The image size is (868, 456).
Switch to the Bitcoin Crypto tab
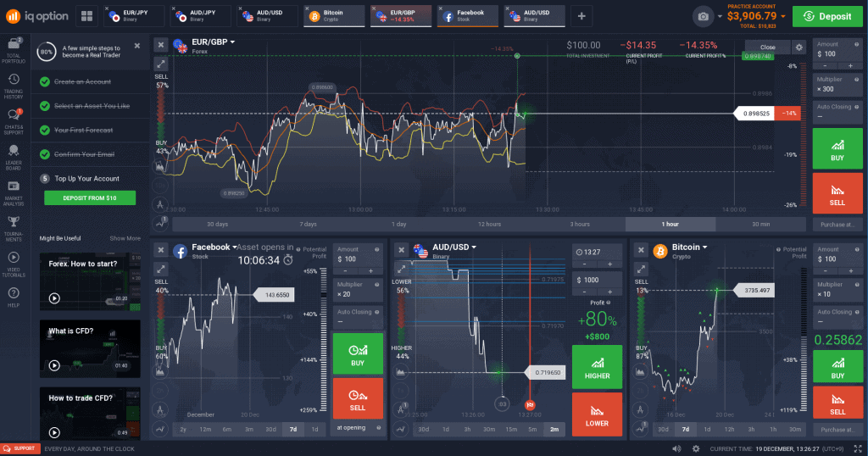coord(334,16)
